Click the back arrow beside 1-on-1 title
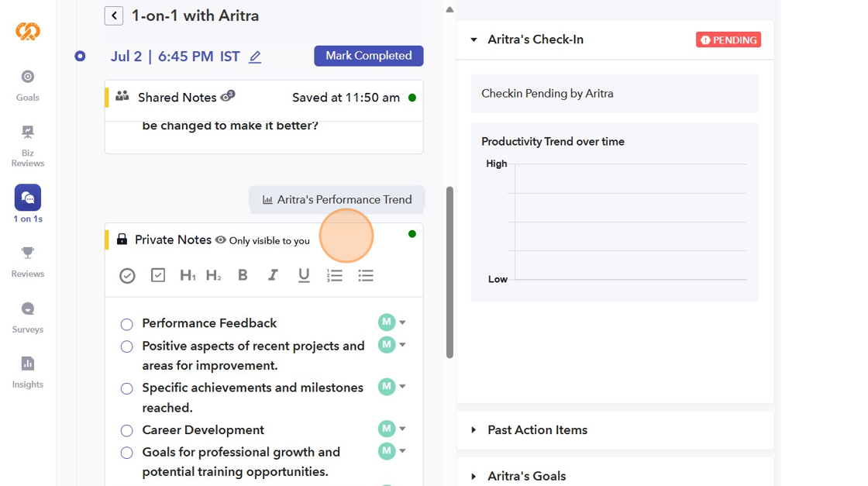The width and height of the screenshot is (868, 486). pyautogui.click(x=114, y=16)
